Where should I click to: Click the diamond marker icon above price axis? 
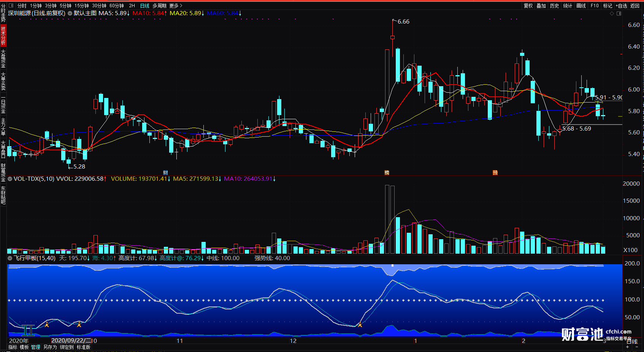(612, 13)
